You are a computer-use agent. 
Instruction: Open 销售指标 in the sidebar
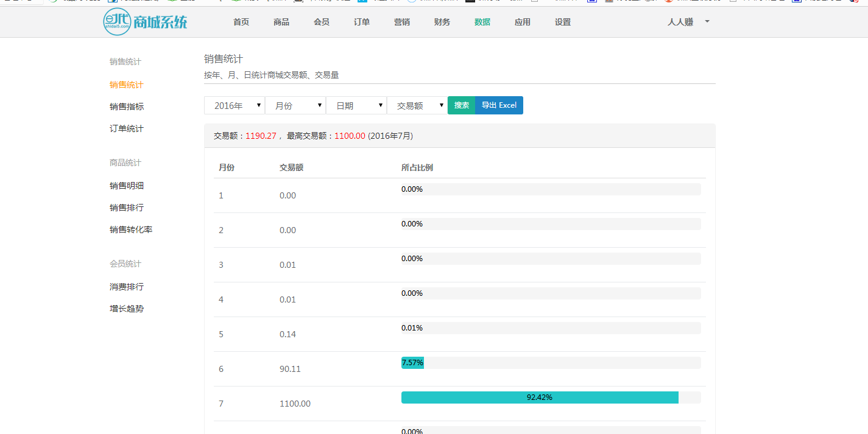(x=127, y=107)
